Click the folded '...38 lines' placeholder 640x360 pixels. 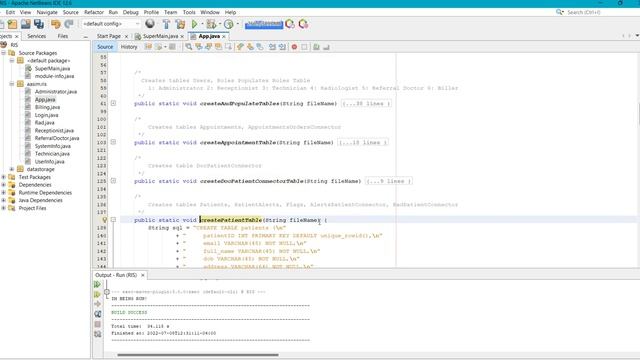click(366, 103)
